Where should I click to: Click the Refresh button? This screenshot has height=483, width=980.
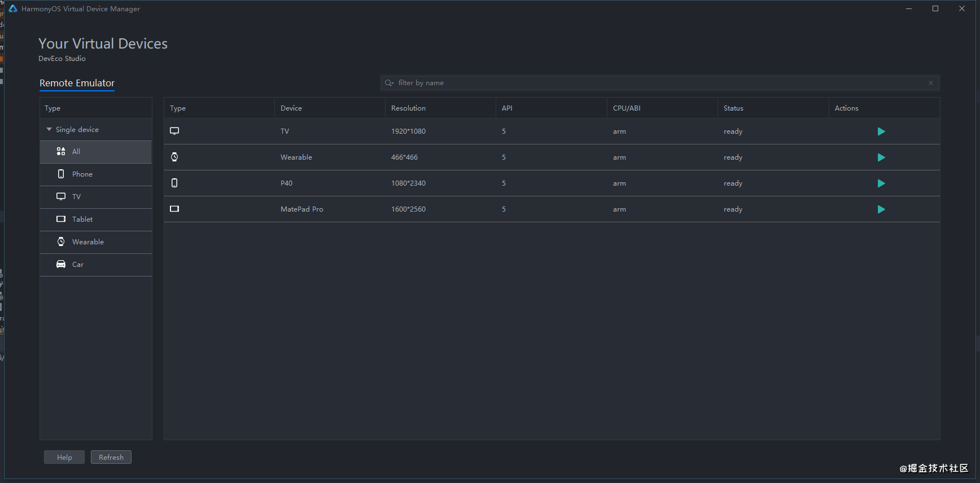tap(111, 457)
